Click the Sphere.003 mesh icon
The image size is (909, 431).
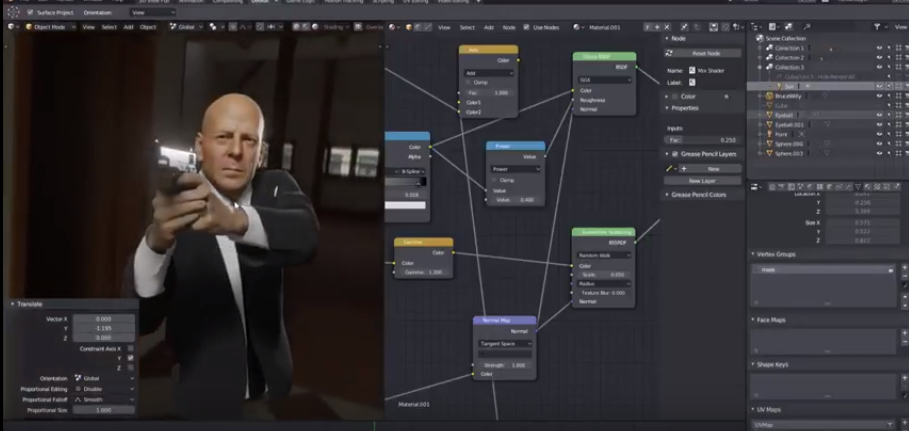tap(770, 153)
